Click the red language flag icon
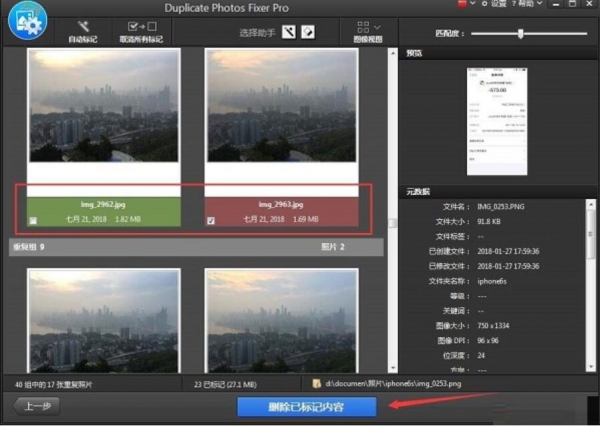Image resolution: width=600 pixels, height=426 pixels. [462, 3]
